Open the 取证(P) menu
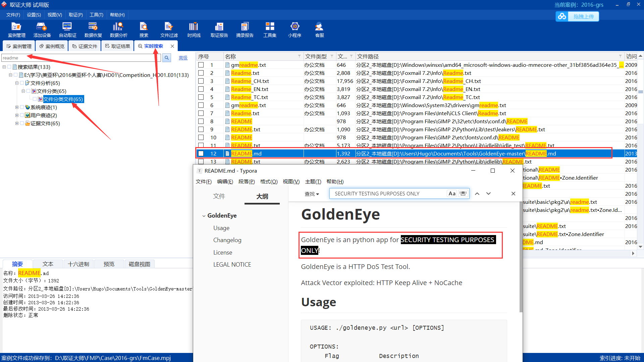 [76, 15]
